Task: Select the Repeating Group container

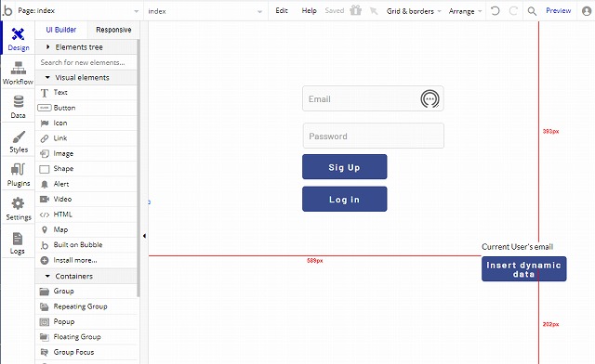Action: click(86, 306)
